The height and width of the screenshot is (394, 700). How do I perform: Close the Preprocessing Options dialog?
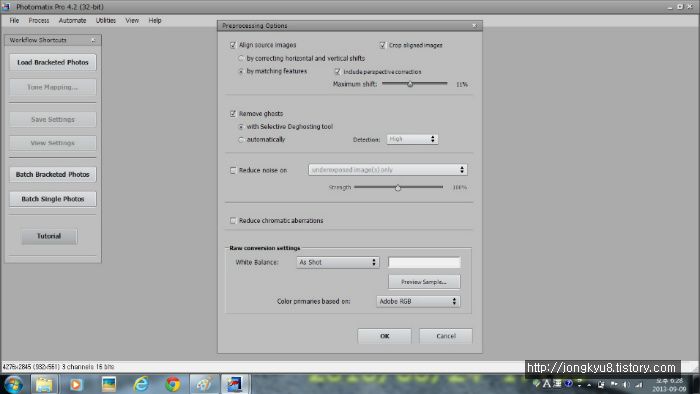point(474,25)
